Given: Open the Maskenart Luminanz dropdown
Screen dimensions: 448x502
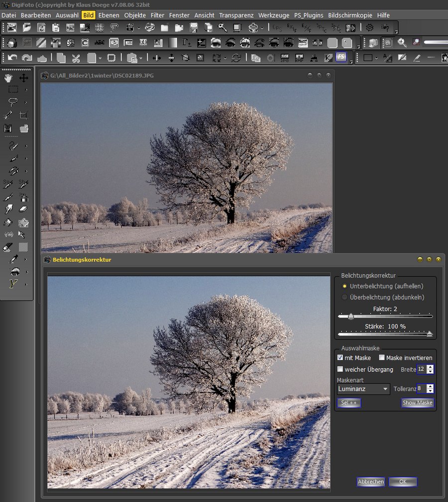Looking at the screenshot, I should pos(363,389).
